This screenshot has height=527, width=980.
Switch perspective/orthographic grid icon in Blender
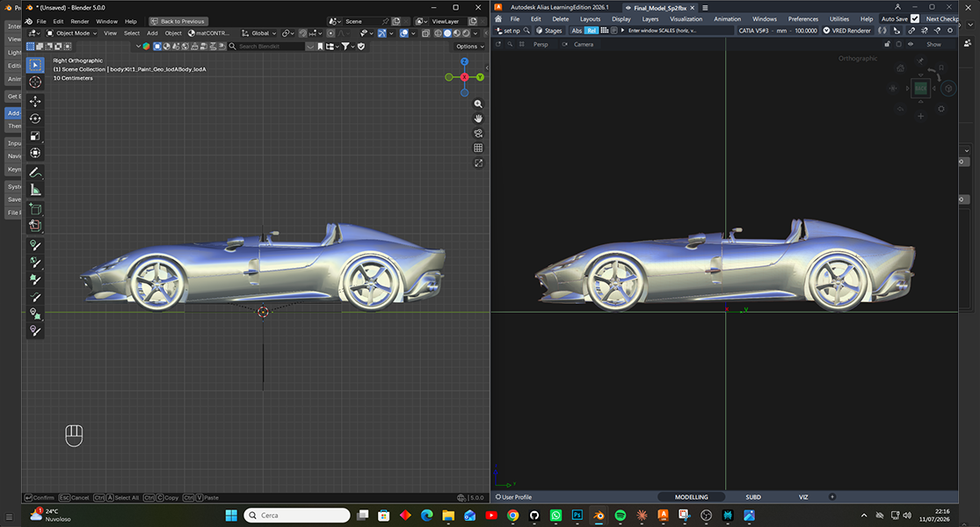478,148
